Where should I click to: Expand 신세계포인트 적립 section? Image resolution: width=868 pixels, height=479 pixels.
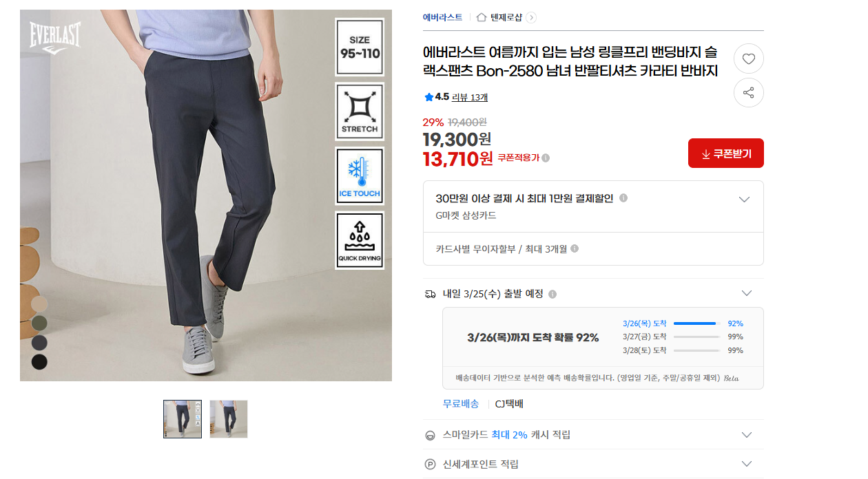coord(747,464)
